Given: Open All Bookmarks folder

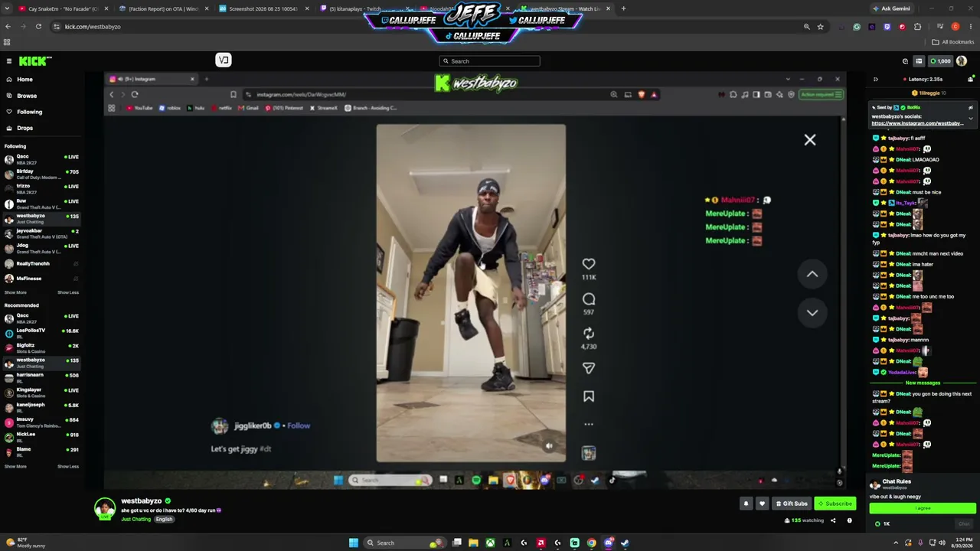Looking at the screenshot, I should (952, 42).
